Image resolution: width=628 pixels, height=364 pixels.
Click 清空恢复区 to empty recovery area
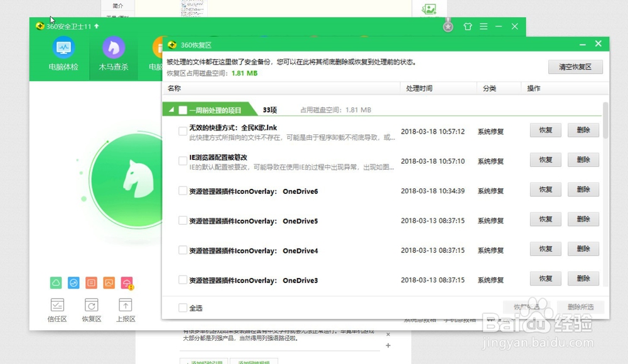pos(575,67)
